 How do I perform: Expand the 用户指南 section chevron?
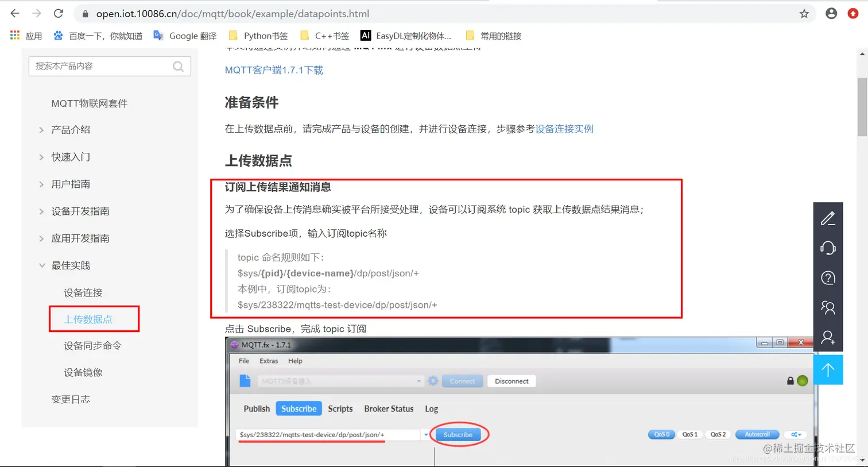[x=41, y=184]
